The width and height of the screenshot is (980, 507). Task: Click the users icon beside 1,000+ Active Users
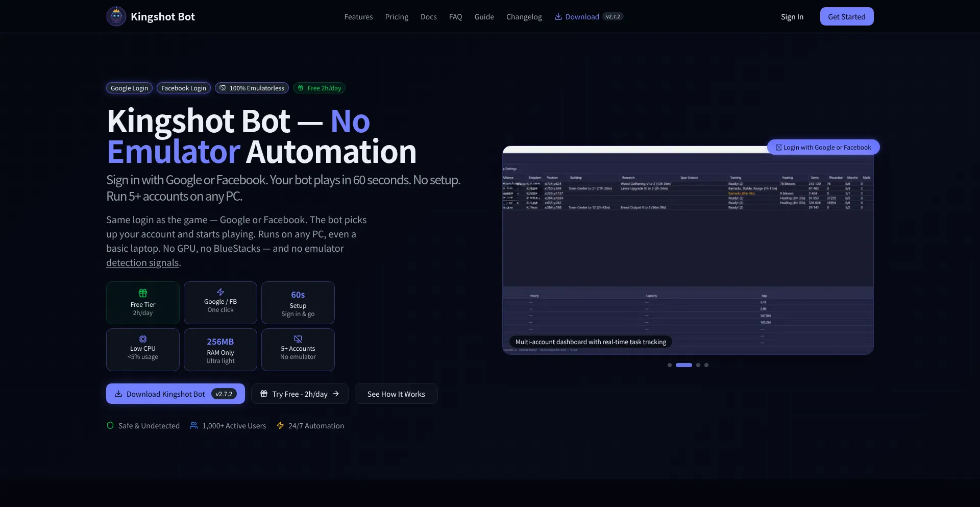pyautogui.click(x=194, y=425)
